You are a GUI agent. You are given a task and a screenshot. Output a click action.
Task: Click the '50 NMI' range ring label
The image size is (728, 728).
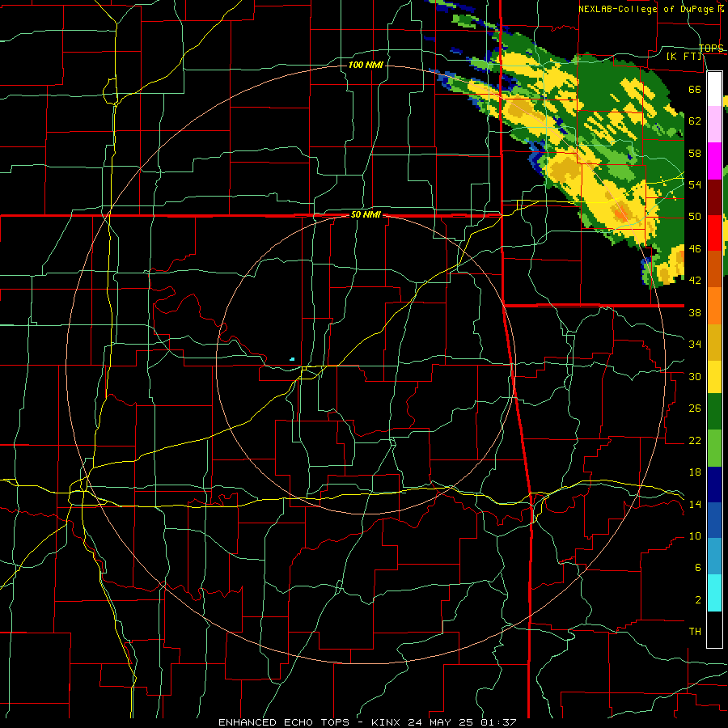pyautogui.click(x=366, y=214)
